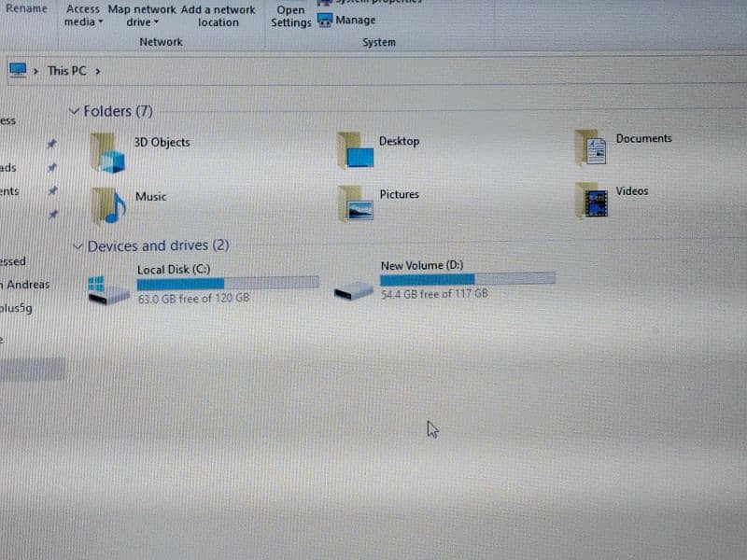This screenshot has width=747, height=560.
Task: Click the Rename button in the ribbon
Action: (26, 9)
